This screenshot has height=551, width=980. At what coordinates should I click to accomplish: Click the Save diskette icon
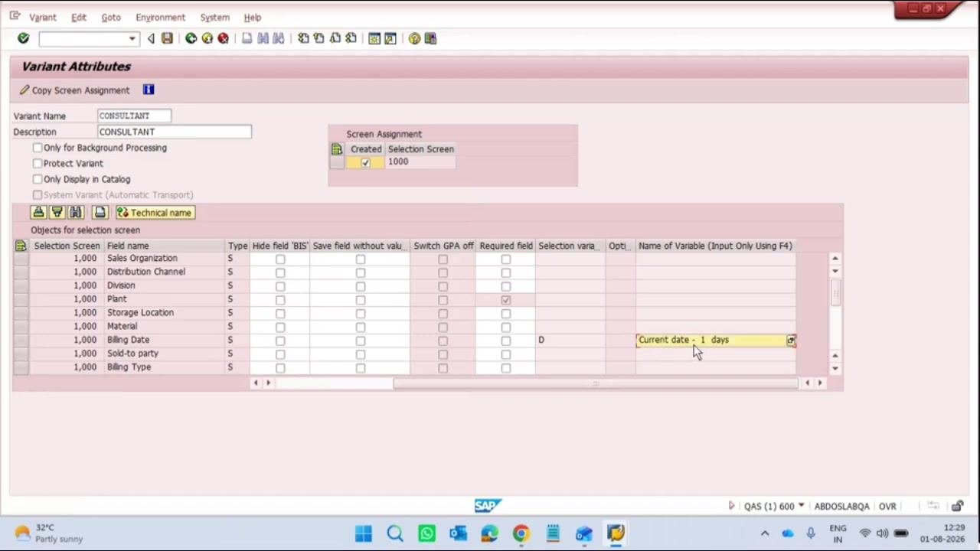[x=167, y=38]
